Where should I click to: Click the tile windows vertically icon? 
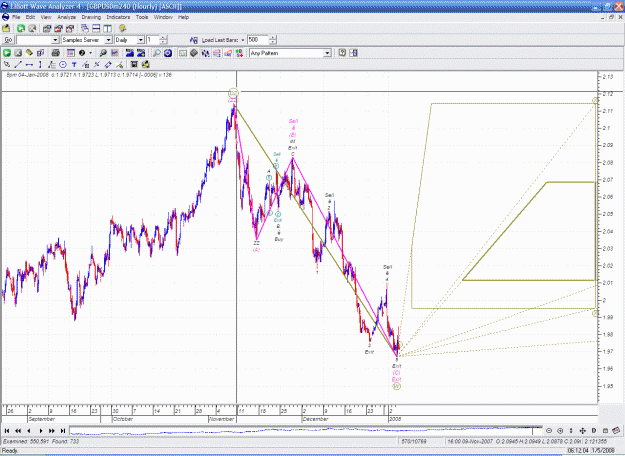[107, 28]
